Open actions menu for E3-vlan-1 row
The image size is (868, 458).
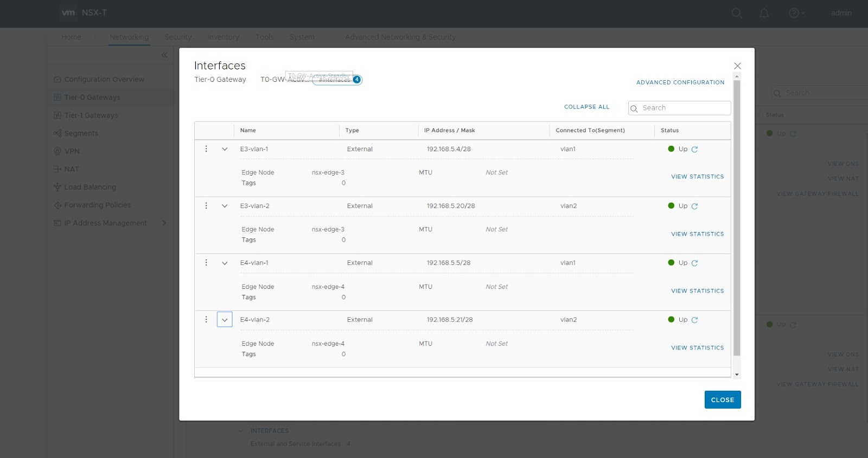click(206, 149)
